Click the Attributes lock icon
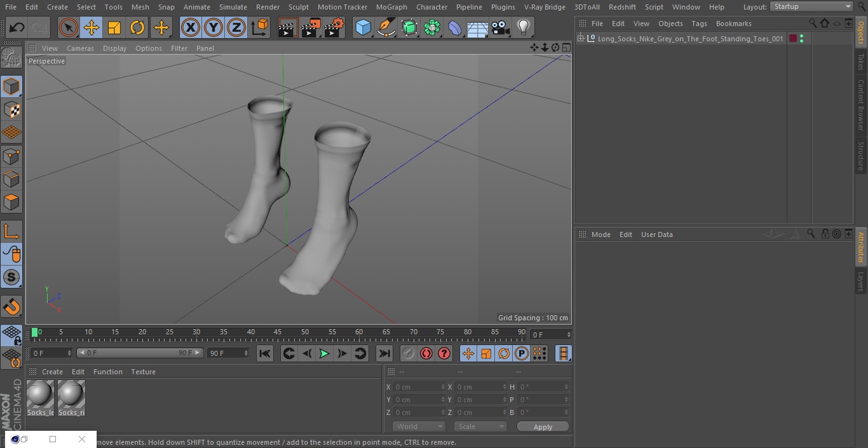The image size is (868, 448). coord(825,234)
